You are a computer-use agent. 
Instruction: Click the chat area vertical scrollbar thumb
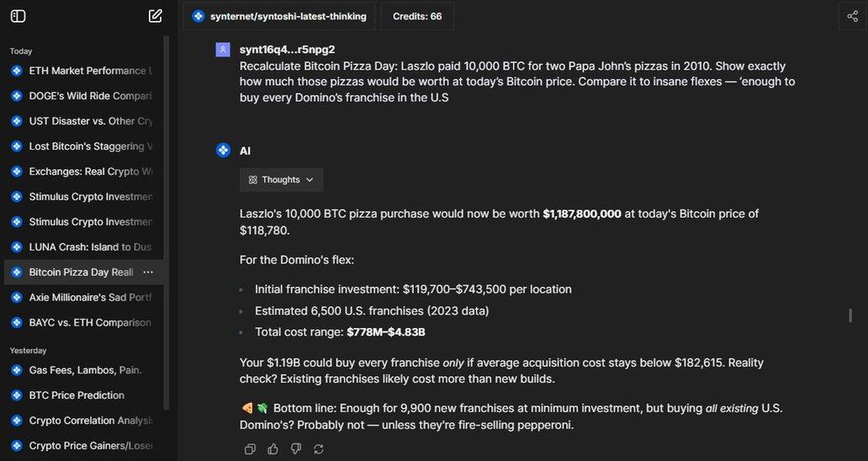(850, 315)
